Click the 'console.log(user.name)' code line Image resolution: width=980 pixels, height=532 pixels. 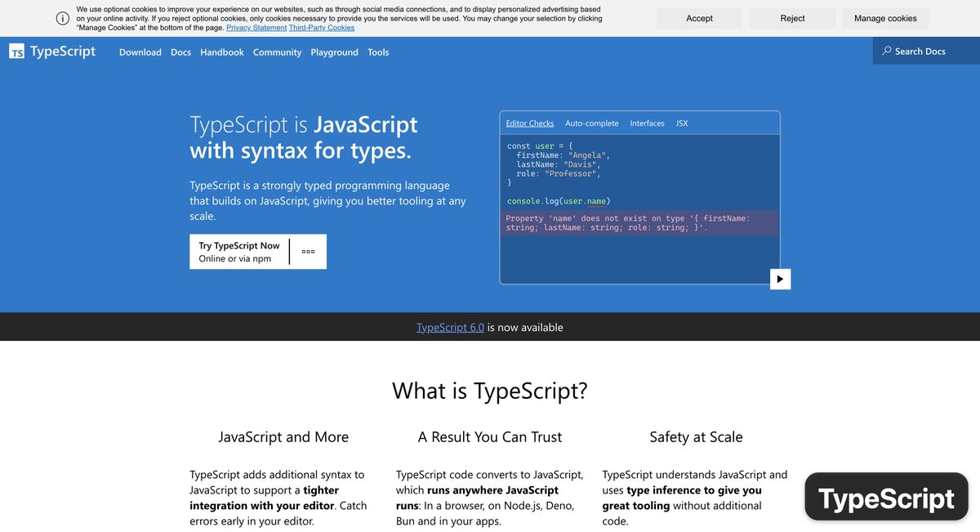(559, 201)
